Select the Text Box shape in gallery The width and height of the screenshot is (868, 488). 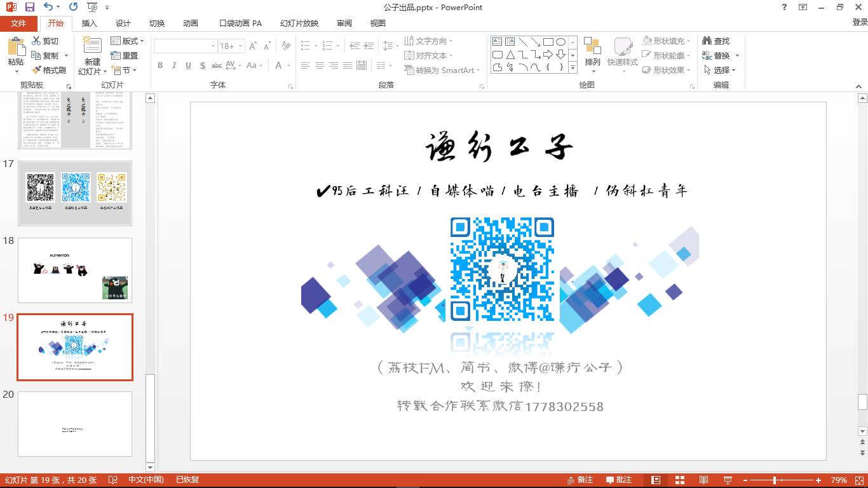(x=498, y=42)
